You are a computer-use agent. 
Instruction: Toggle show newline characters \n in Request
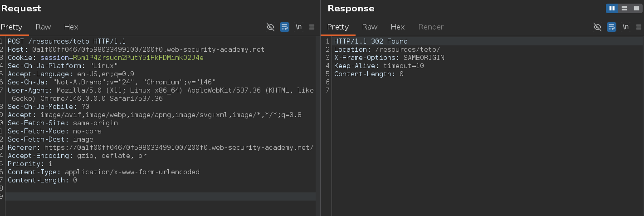(298, 27)
